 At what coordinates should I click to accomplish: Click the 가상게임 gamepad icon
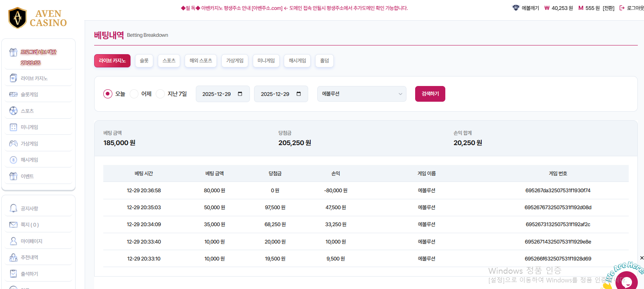[13, 143]
